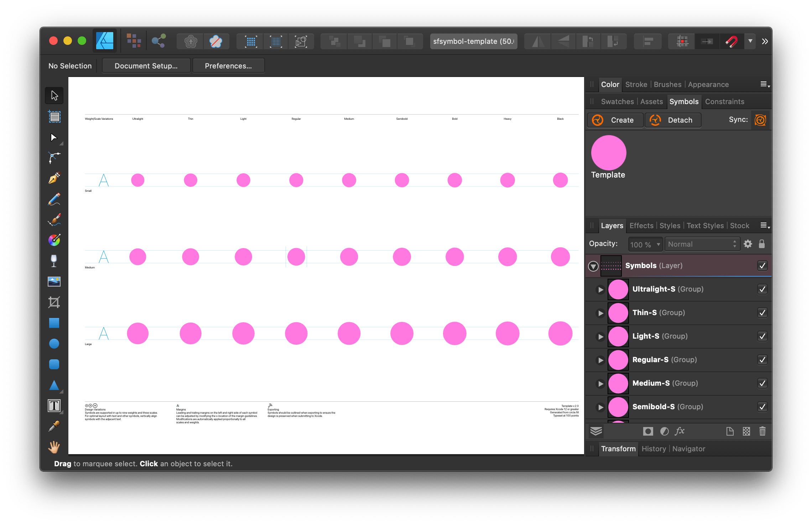
Task: Click the Detach symbol button
Action: [673, 120]
